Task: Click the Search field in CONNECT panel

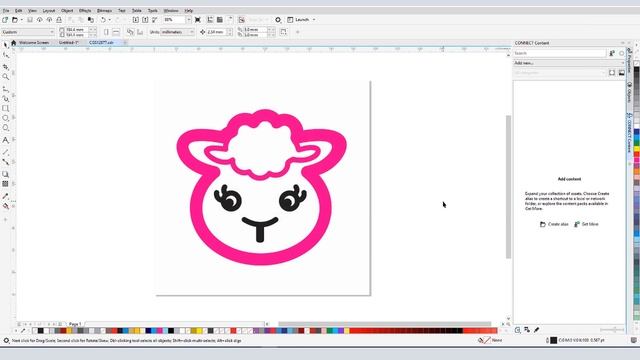Action: 560,53
